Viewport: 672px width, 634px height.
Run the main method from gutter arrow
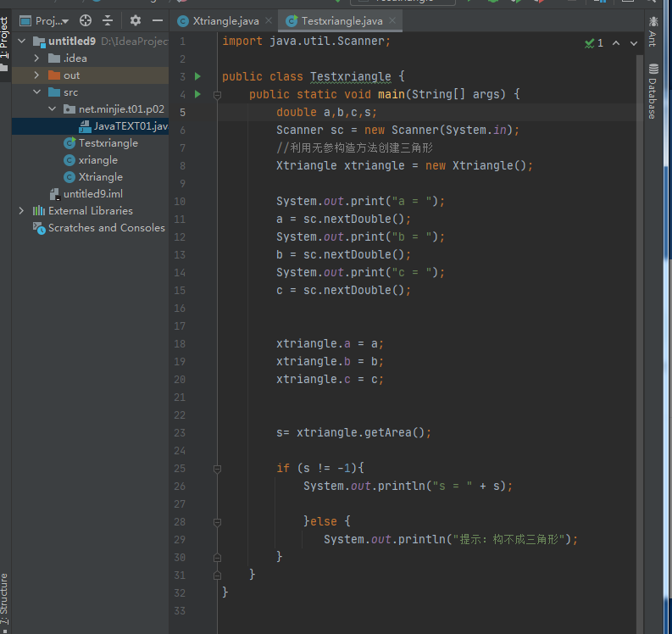pyautogui.click(x=198, y=94)
